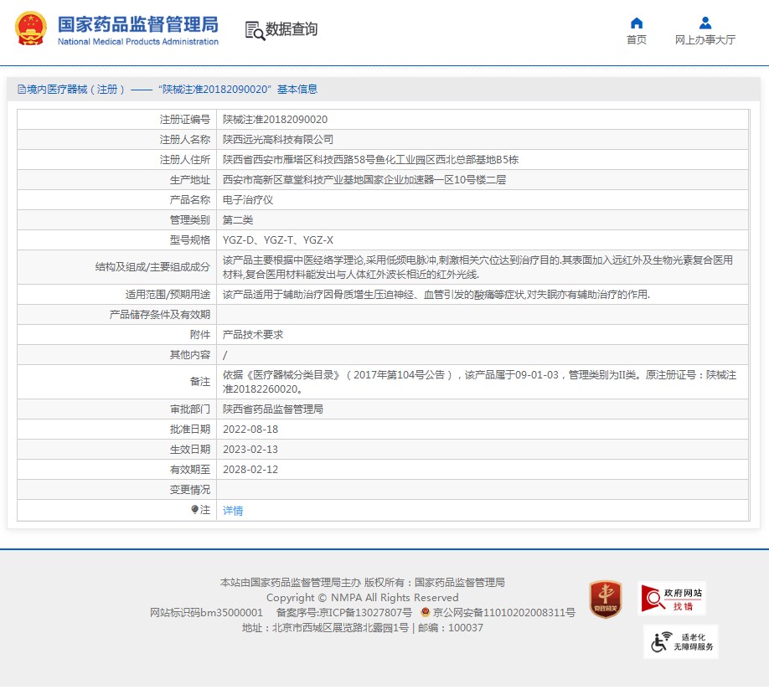Click the document icon before 境内医疗器械
The width and height of the screenshot is (769, 700).
point(22,90)
